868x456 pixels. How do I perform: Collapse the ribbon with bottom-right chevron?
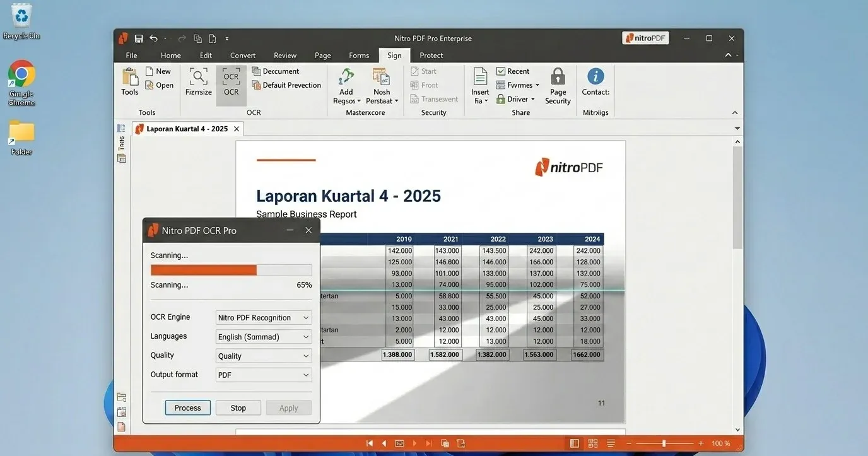[x=735, y=113]
